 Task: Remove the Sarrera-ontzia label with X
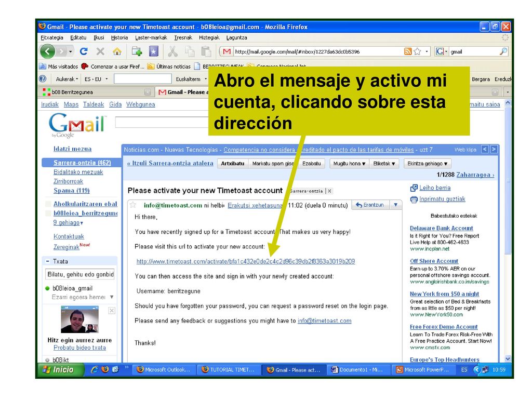click(x=329, y=191)
